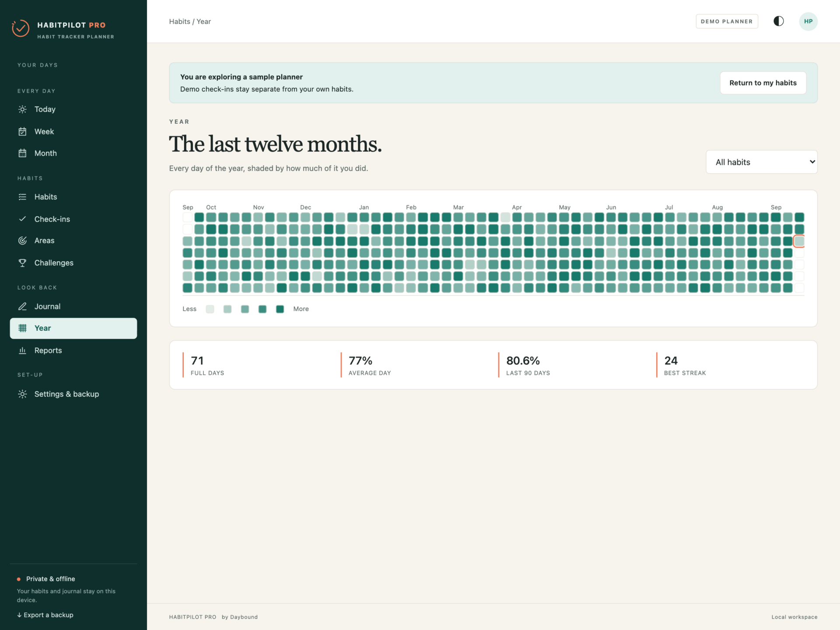Open Settings & backup page
840x630 pixels.
pyautogui.click(x=73, y=394)
